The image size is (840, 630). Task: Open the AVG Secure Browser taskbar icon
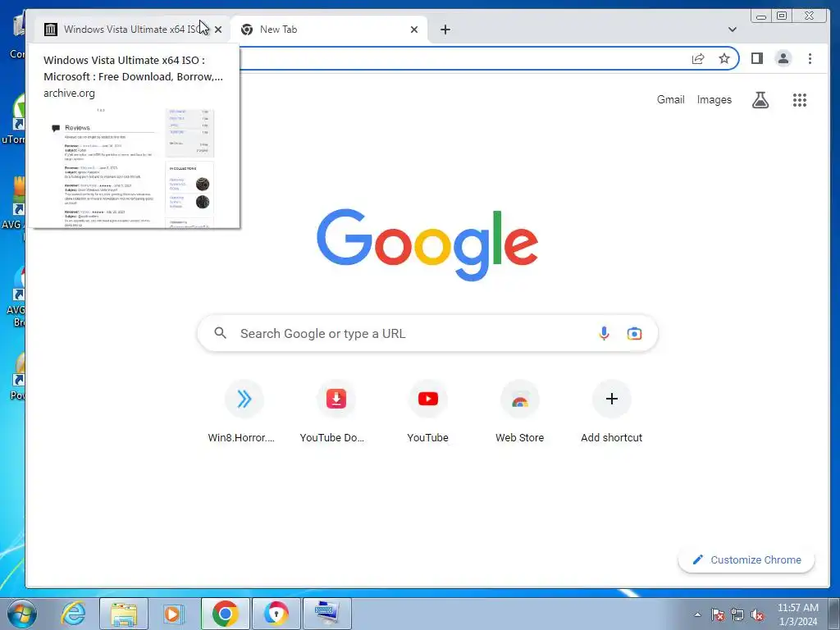pos(276,614)
